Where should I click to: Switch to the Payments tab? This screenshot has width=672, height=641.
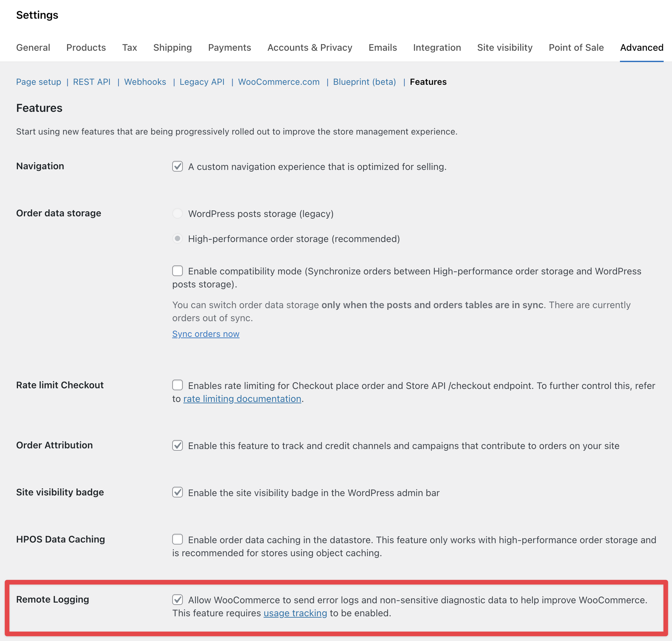click(x=230, y=47)
